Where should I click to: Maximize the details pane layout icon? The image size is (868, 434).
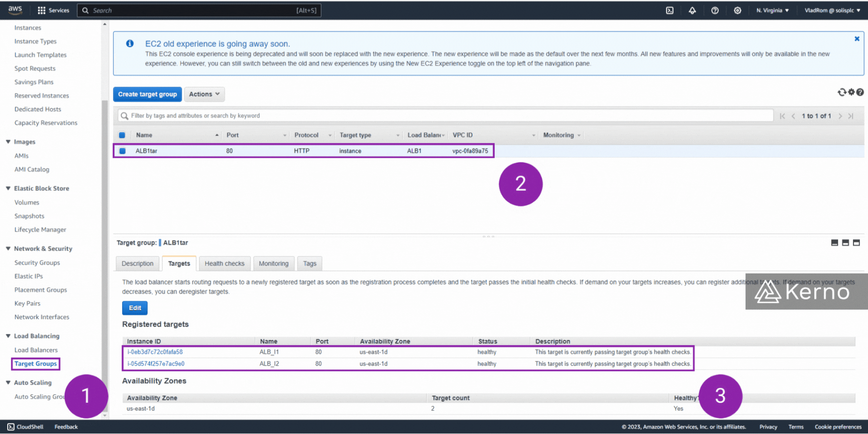(x=856, y=243)
